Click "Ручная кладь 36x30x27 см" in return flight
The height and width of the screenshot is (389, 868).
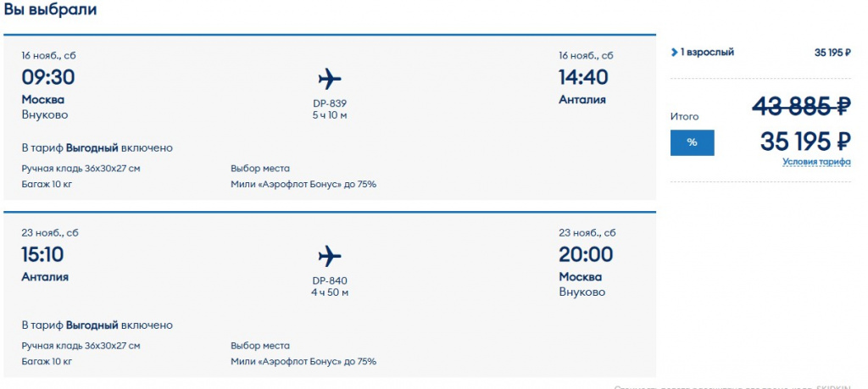click(x=81, y=346)
